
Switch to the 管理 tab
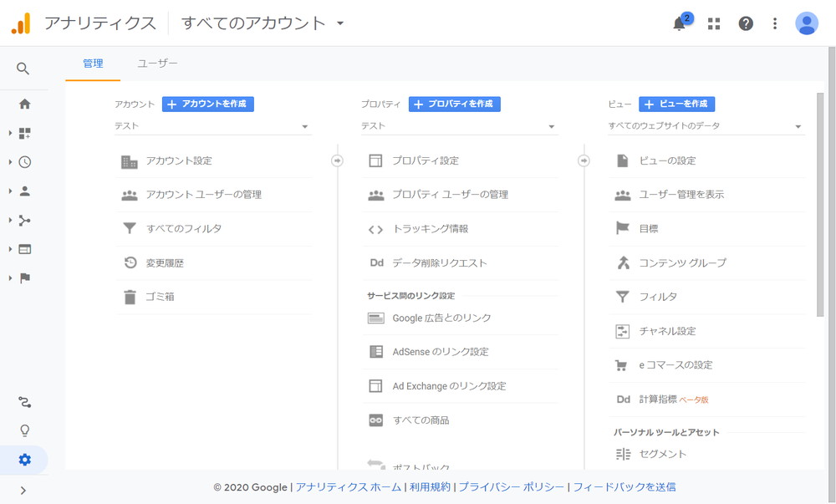93,64
